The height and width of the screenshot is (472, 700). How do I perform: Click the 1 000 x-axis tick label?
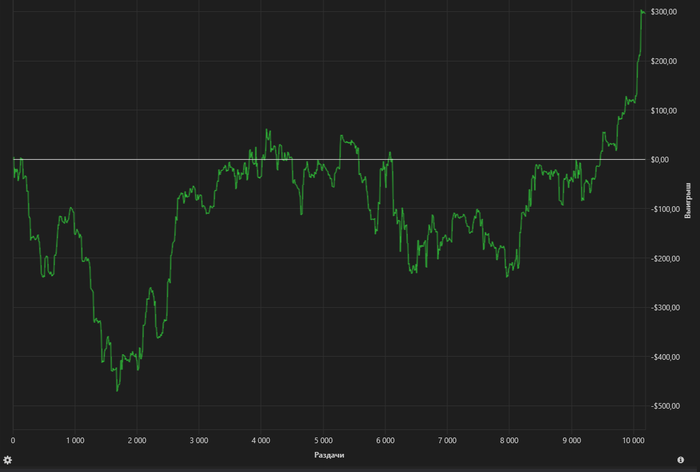(x=75, y=441)
